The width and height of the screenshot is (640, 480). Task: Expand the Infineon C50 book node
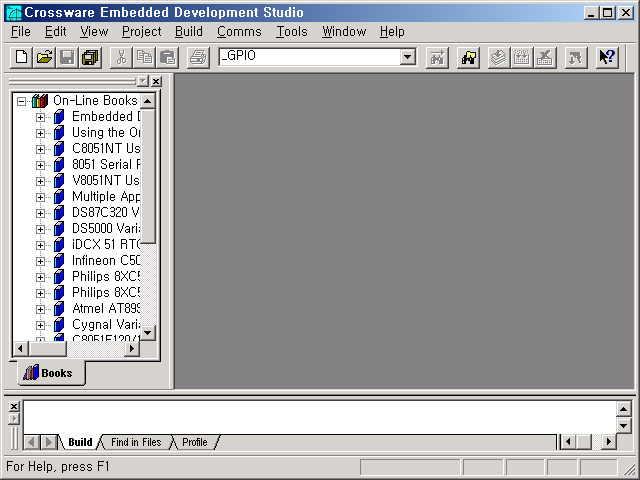coord(40,261)
